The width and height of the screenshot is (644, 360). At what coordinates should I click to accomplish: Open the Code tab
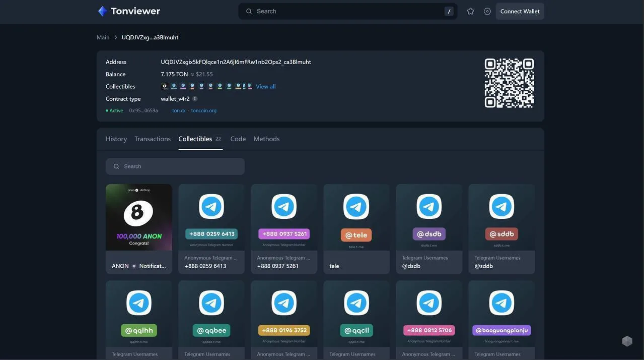pos(238,139)
